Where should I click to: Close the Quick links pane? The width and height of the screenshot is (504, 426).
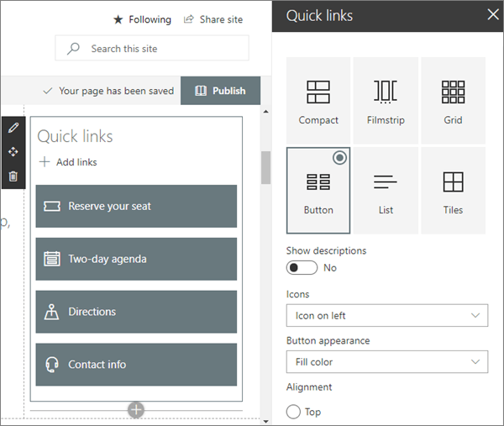pos(493,15)
